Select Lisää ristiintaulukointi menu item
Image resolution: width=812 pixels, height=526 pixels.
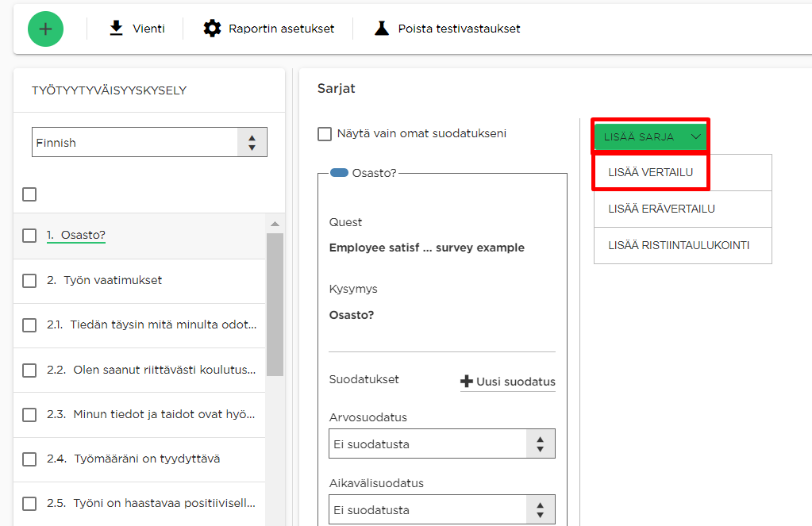(x=683, y=245)
